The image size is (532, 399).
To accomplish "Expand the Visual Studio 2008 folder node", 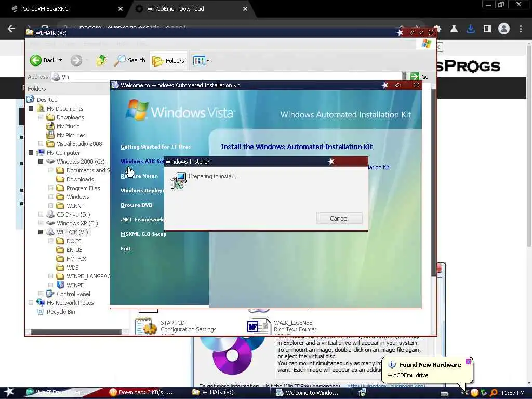I will [x=41, y=144].
